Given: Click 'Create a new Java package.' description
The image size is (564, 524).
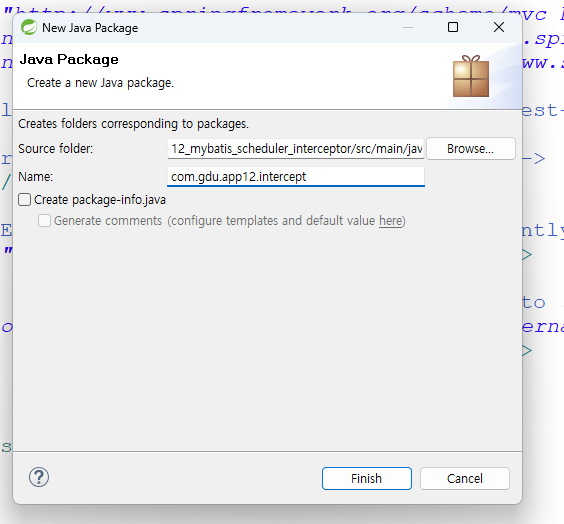Looking at the screenshot, I should 100,83.
